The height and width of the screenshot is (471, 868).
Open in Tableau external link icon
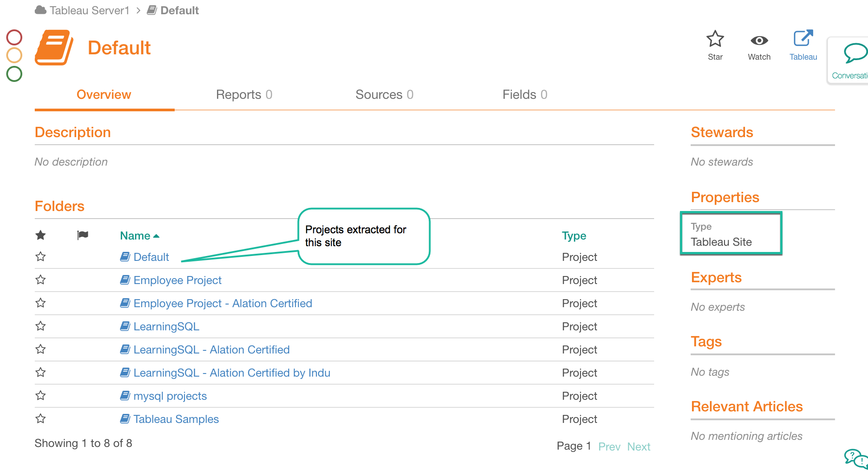pyautogui.click(x=803, y=38)
